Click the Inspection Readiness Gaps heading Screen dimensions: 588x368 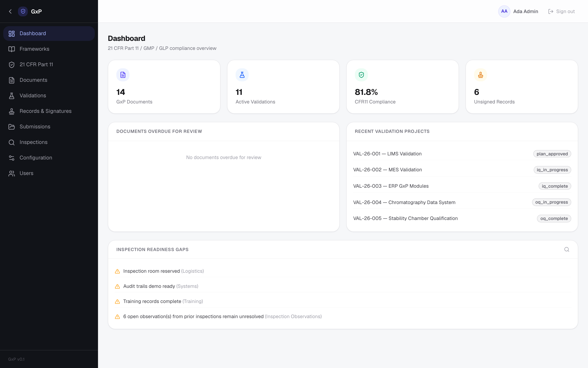pyautogui.click(x=152, y=249)
